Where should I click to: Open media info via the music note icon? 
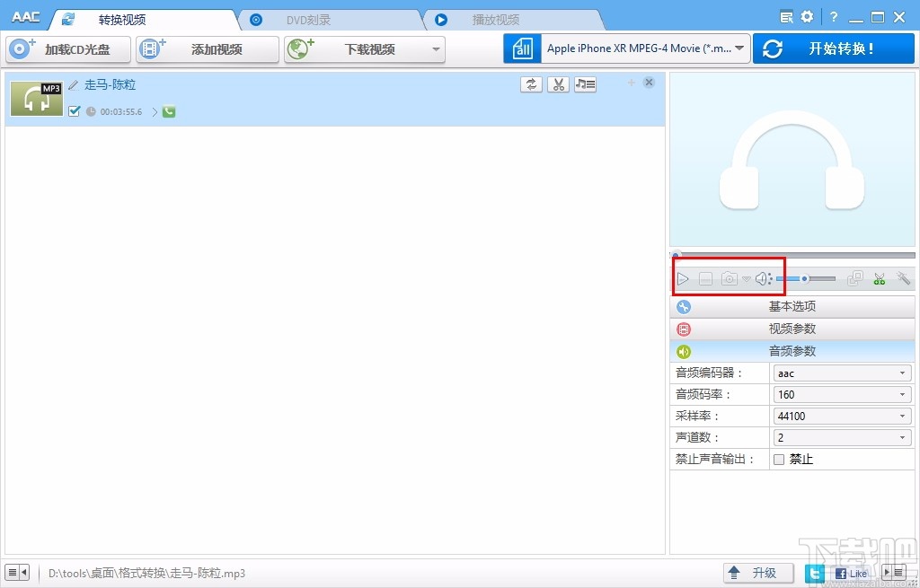click(585, 83)
